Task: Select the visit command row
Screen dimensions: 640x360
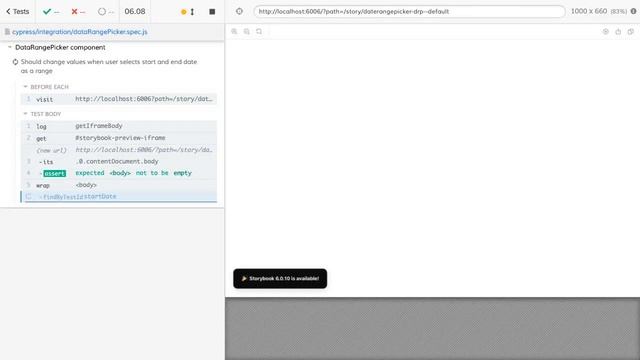Action: coord(119,99)
